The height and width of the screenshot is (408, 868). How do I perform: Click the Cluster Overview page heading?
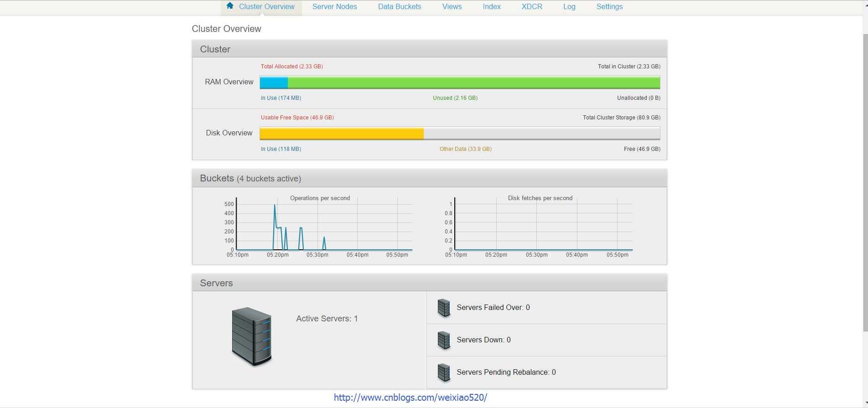pos(227,29)
